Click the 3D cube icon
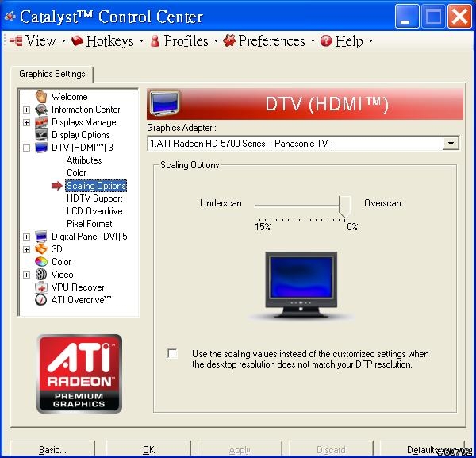The width and height of the screenshot is (476, 458). pos(41,249)
